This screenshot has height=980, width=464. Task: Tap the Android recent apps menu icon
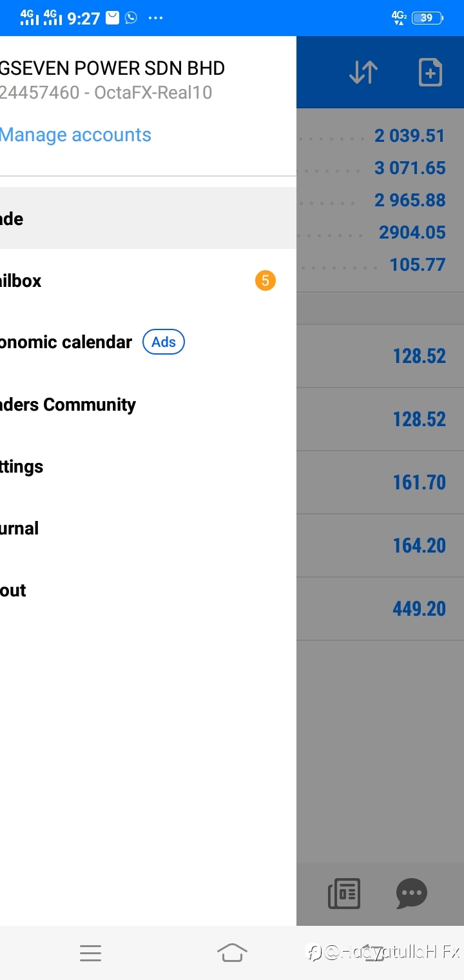(90, 953)
